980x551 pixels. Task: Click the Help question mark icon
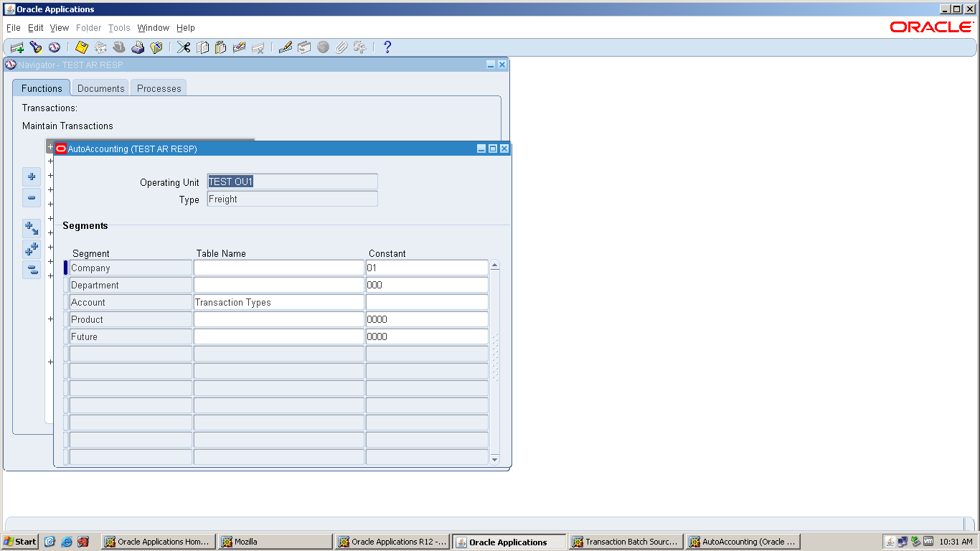click(387, 47)
